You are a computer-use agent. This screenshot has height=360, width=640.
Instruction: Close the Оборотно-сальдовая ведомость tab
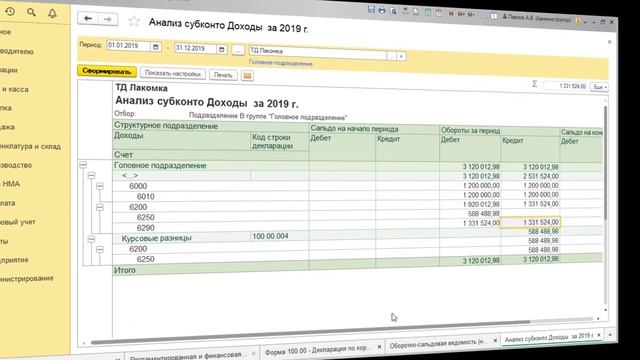pos(495,340)
